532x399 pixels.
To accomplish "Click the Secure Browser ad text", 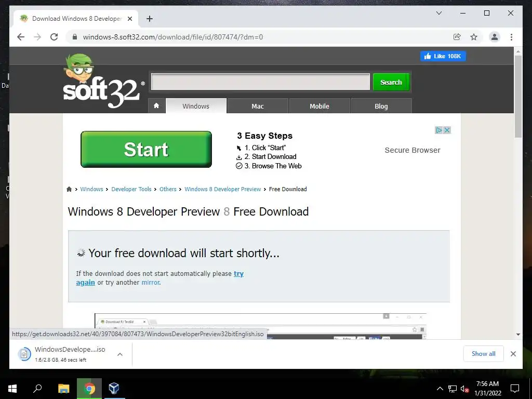I will coord(412,150).
